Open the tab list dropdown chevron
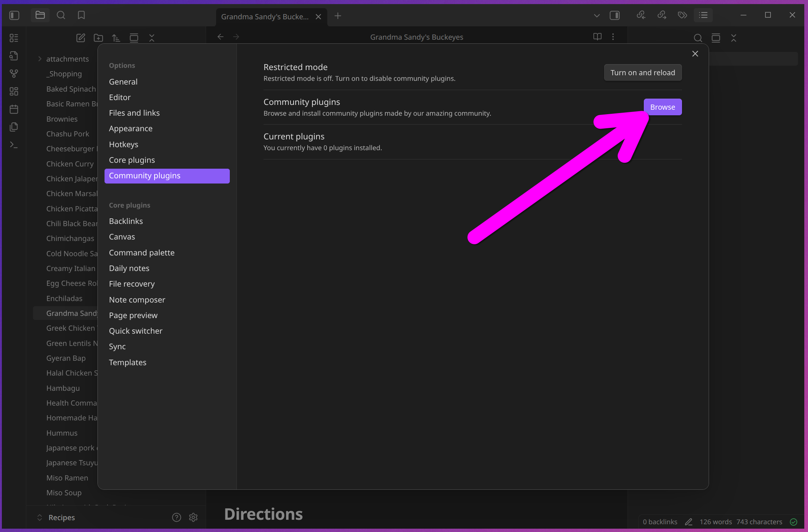This screenshot has width=808, height=532. point(596,16)
